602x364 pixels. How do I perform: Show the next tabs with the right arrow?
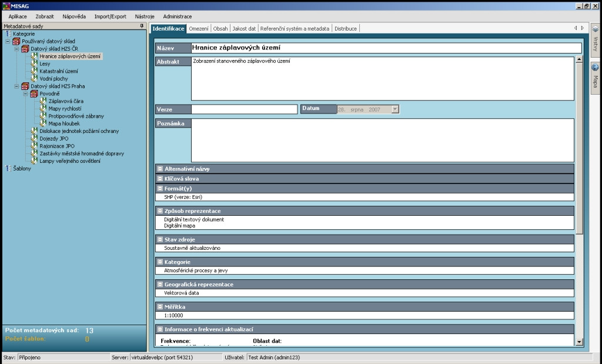click(x=583, y=28)
